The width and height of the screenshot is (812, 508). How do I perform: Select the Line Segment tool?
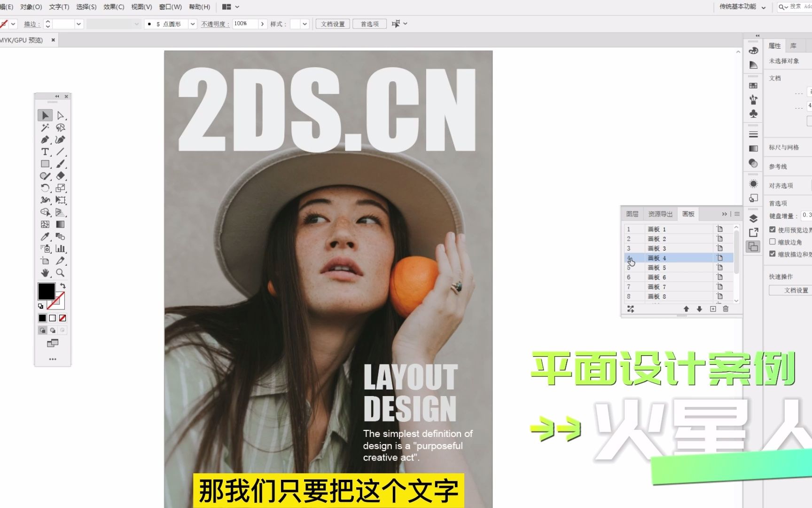point(61,151)
